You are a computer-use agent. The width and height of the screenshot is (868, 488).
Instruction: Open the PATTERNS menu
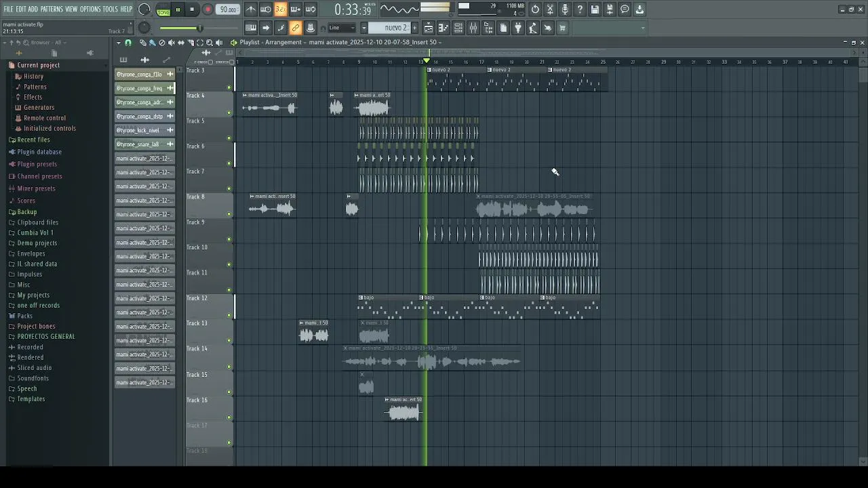(x=52, y=9)
